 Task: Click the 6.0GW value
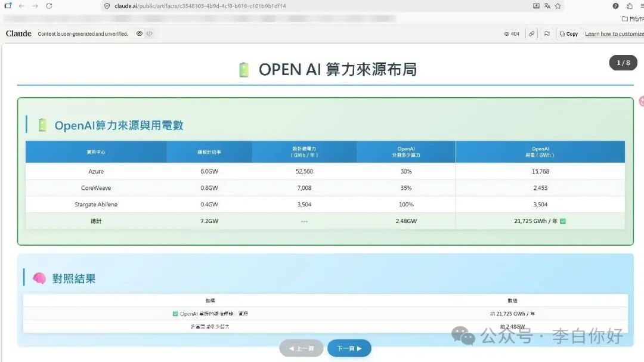coord(209,171)
